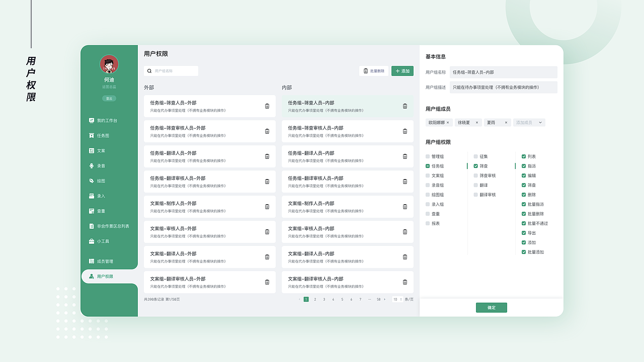This screenshot has height=362, width=644.
Task: Disable the 导出 permission checkbox
Action: pyautogui.click(x=524, y=233)
